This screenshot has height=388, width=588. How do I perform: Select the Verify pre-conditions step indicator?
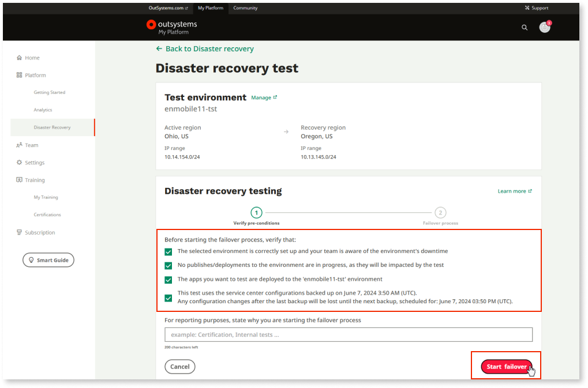(256, 212)
